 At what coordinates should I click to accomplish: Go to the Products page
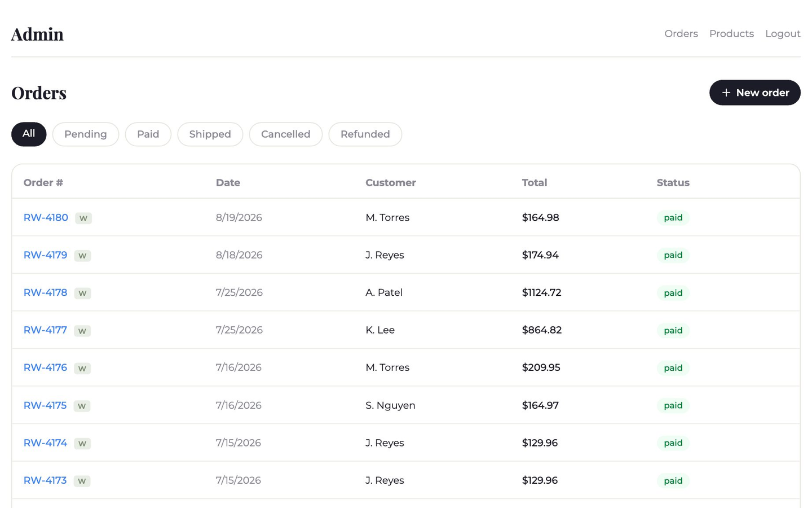pyautogui.click(x=731, y=34)
